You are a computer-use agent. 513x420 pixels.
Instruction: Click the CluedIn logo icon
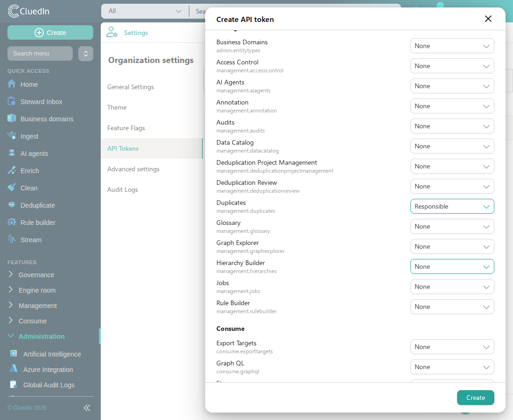(14, 11)
